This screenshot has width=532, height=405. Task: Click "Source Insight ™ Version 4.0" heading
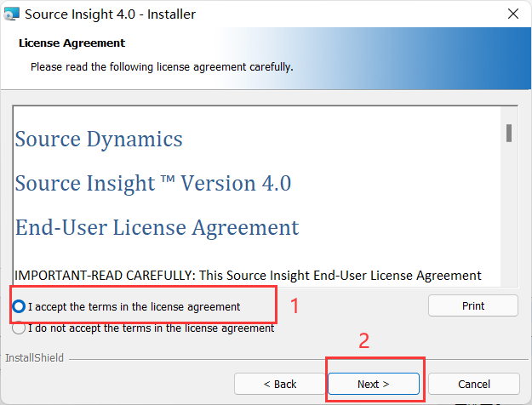(x=153, y=184)
